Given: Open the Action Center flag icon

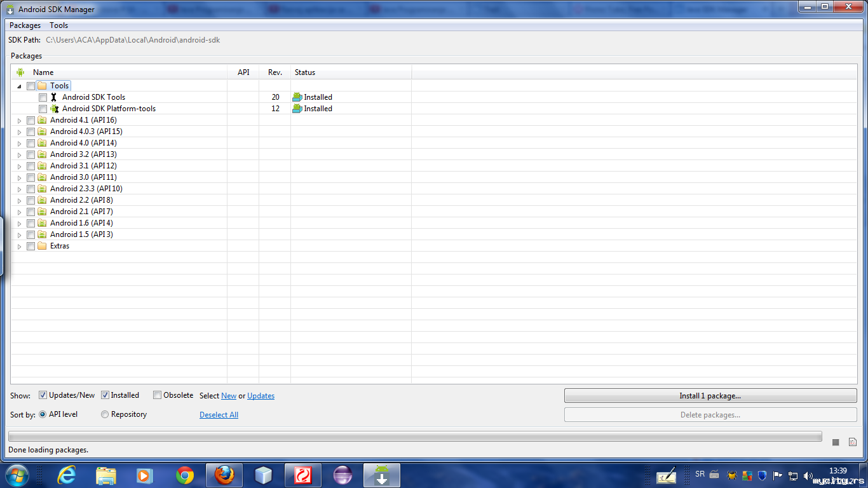Looking at the screenshot, I should 777,475.
